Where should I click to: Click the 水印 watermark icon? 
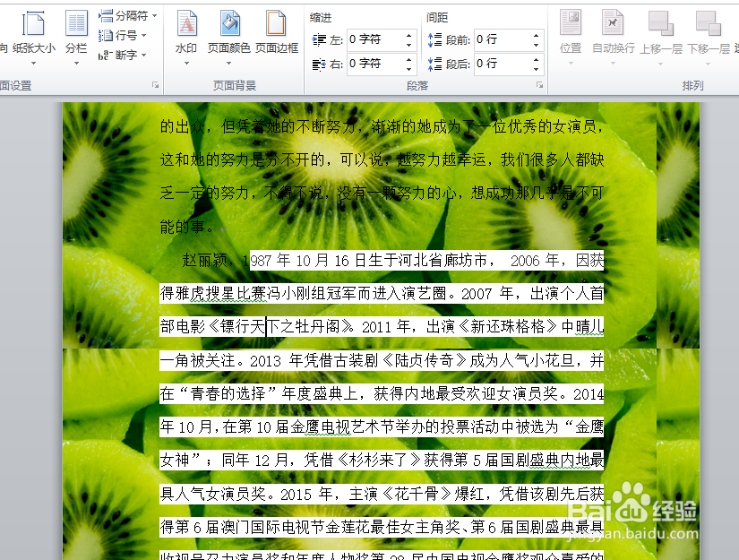coord(186,23)
